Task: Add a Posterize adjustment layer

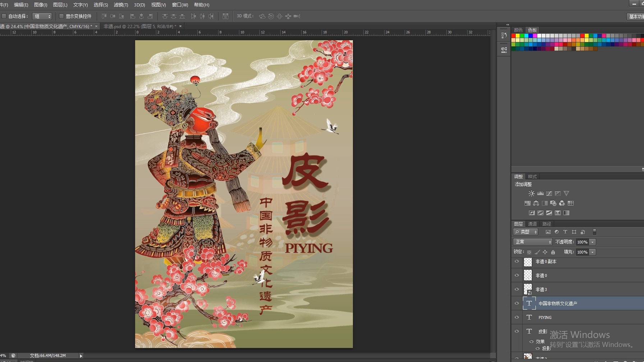Action: click(540, 213)
